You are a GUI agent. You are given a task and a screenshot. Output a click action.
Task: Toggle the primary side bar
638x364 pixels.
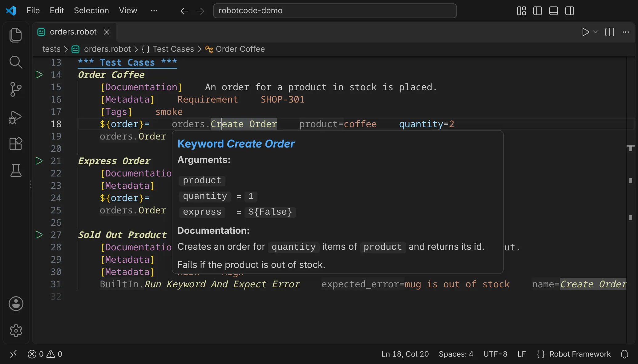tap(537, 11)
